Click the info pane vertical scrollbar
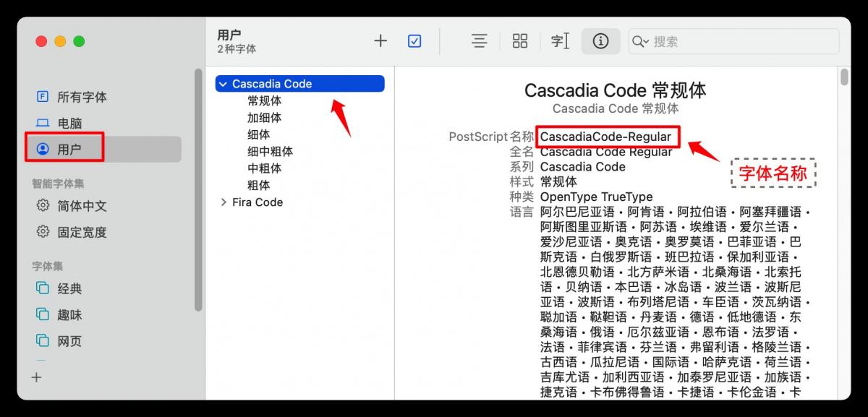The image size is (868, 417). click(844, 77)
